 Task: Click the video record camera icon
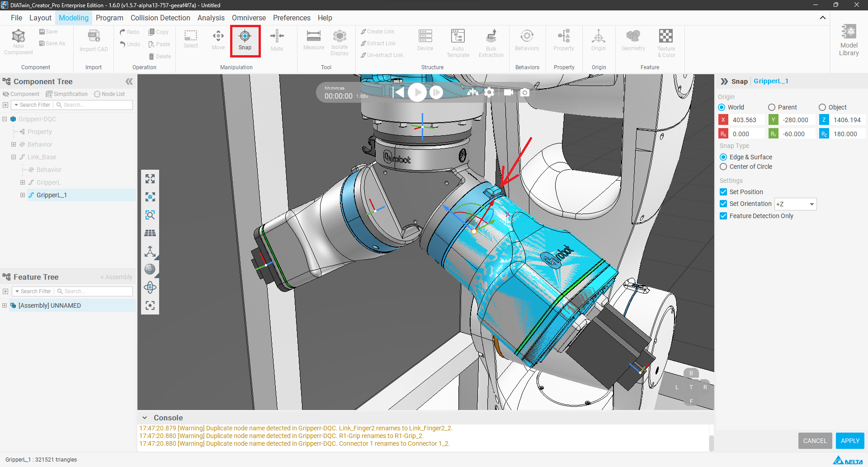pos(509,92)
